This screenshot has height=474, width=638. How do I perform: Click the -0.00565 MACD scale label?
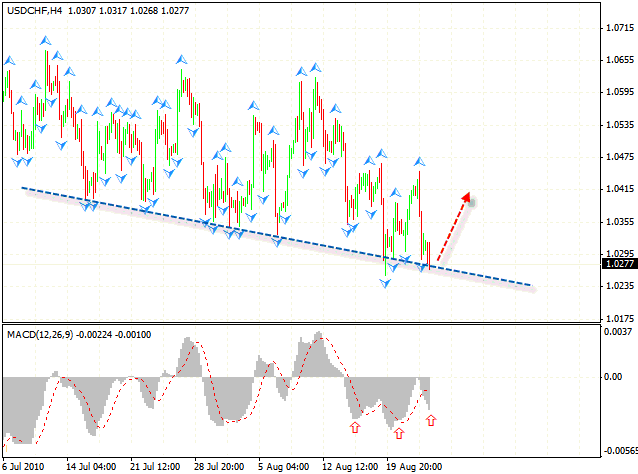(x=620, y=450)
